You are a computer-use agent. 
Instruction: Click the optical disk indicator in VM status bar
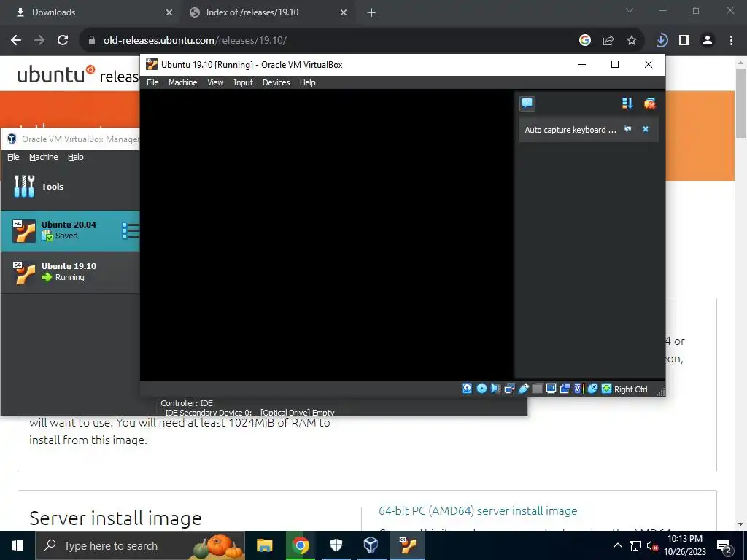[x=481, y=389]
